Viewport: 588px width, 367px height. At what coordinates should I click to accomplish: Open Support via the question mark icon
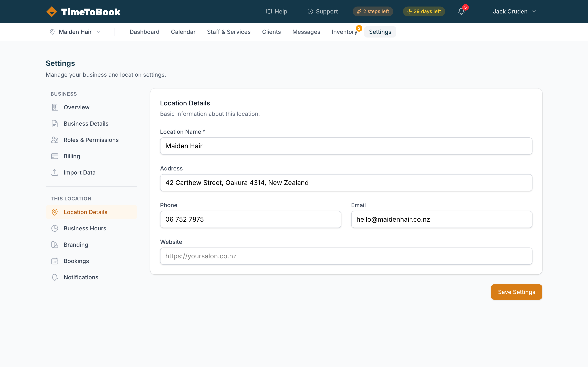tap(310, 11)
